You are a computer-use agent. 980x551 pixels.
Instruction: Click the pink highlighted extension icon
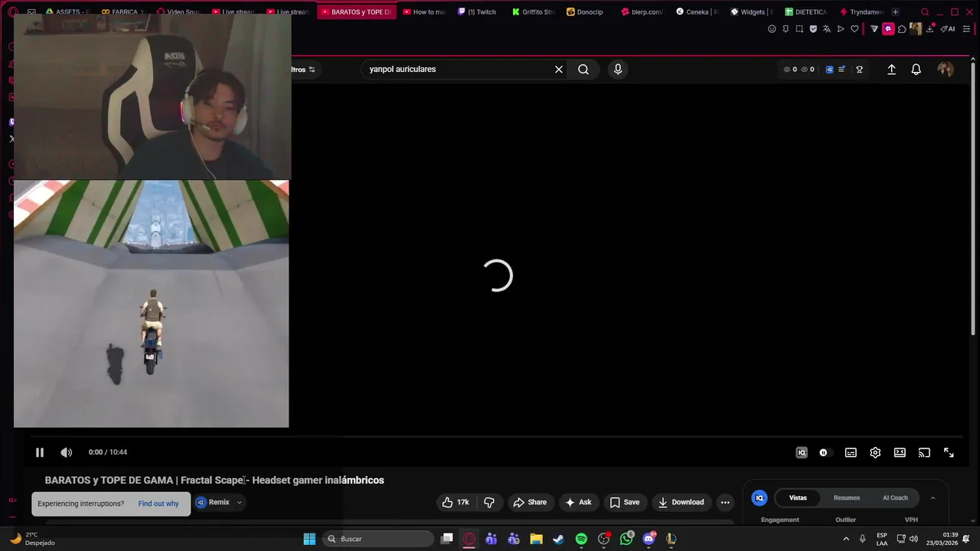click(x=888, y=29)
